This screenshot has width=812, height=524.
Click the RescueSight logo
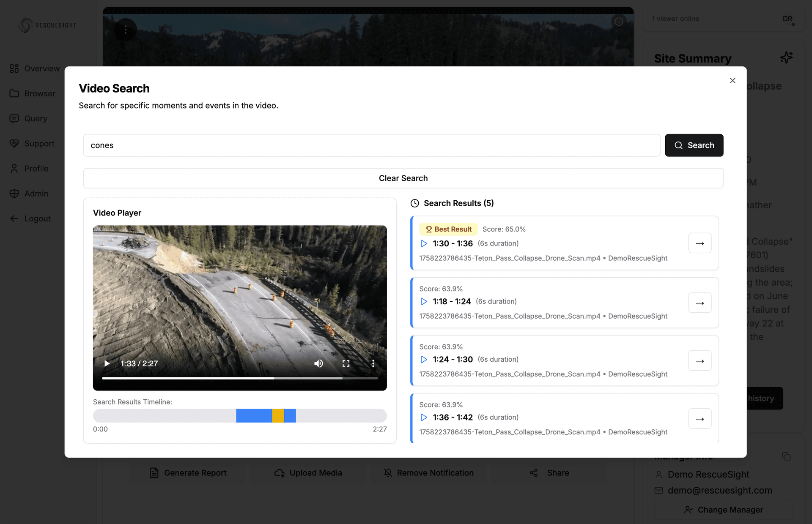47,25
